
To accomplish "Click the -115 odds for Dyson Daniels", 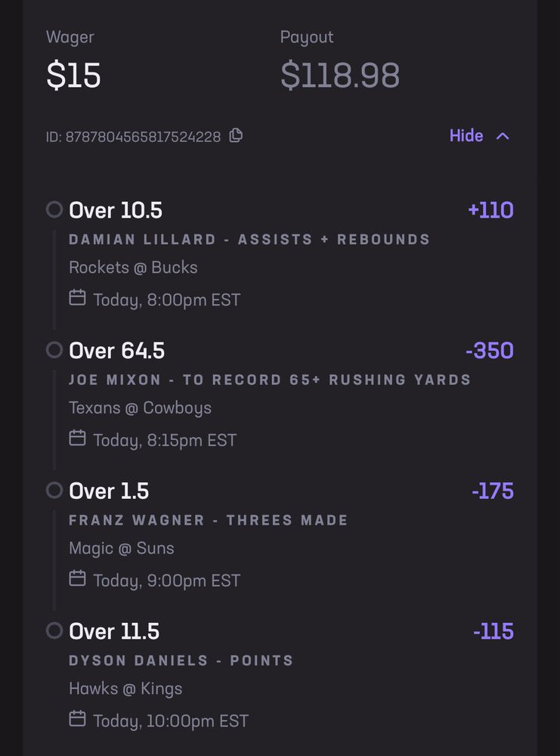I will (x=493, y=631).
